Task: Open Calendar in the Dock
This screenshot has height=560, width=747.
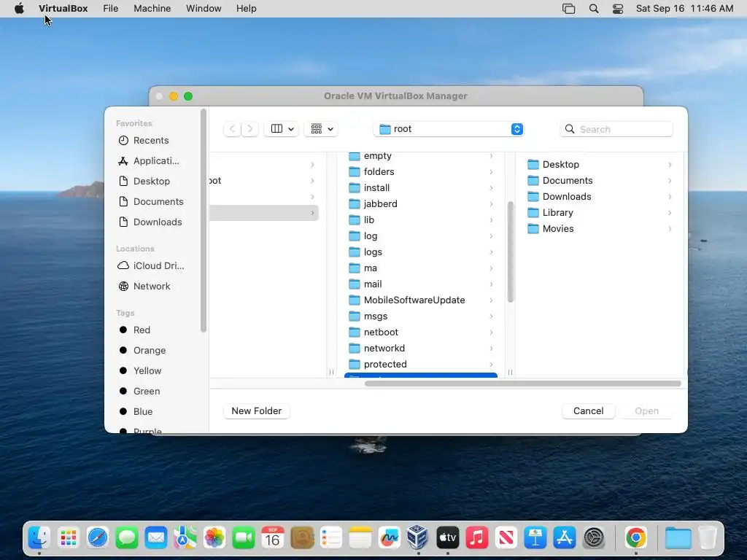Action: tap(273, 537)
